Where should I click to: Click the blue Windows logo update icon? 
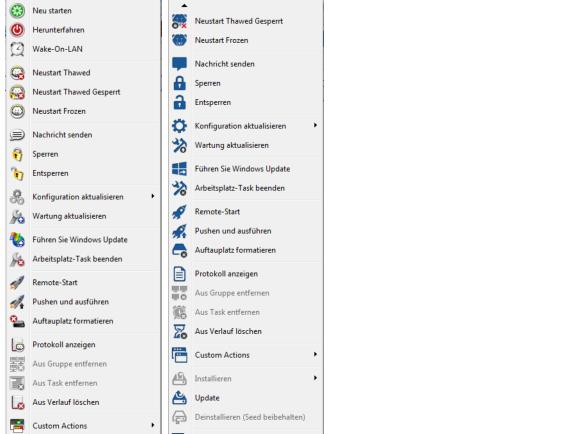tap(179, 169)
